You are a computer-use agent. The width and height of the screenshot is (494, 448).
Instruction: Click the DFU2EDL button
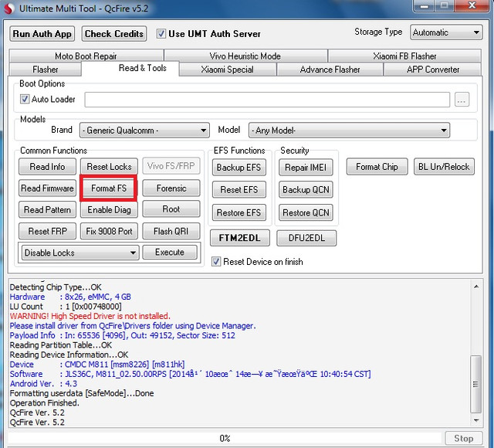tap(306, 238)
